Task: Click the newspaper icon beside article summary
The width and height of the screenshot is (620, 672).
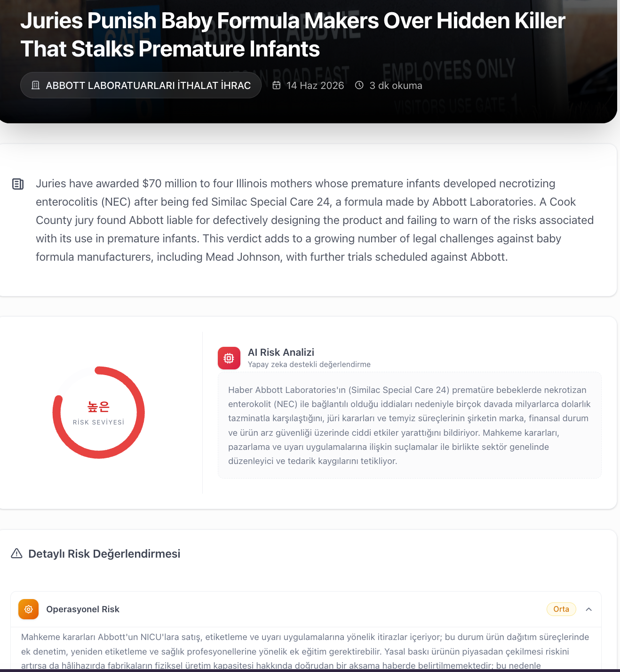Action: [18, 184]
